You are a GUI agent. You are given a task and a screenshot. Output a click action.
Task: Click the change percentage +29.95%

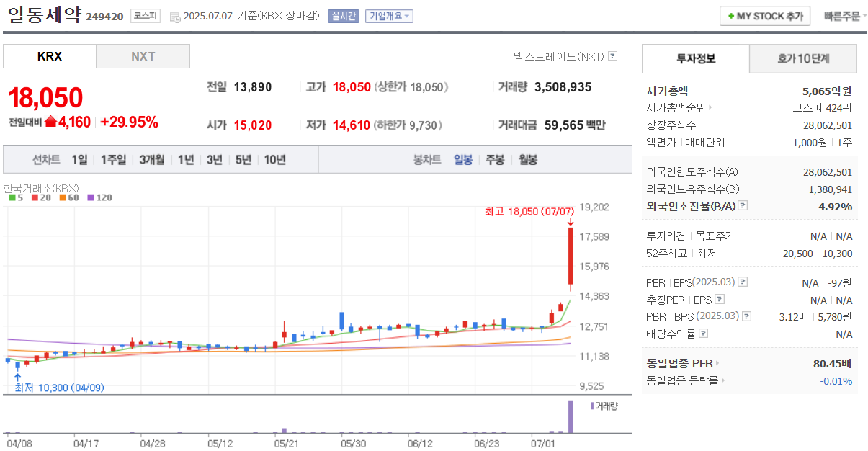(x=129, y=122)
